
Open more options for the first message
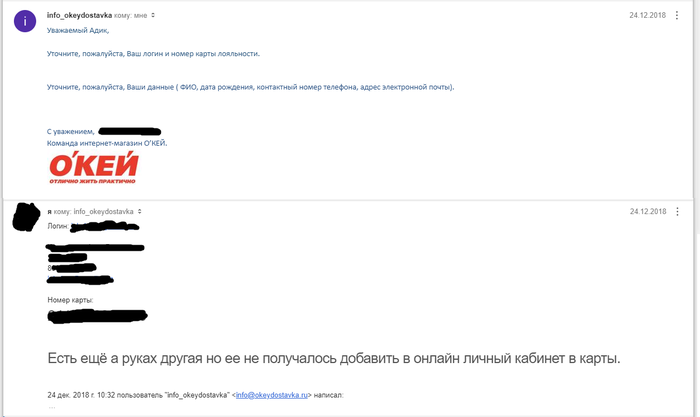point(677,16)
